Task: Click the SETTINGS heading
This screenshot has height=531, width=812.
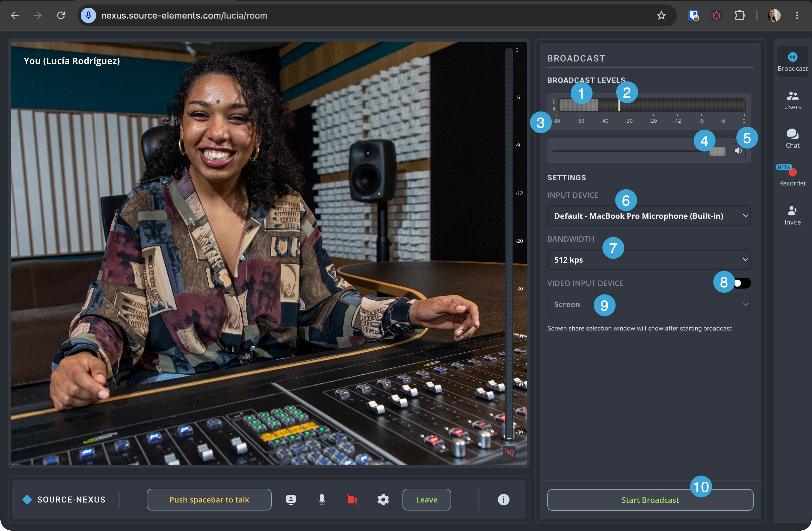Action: pos(566,178)
